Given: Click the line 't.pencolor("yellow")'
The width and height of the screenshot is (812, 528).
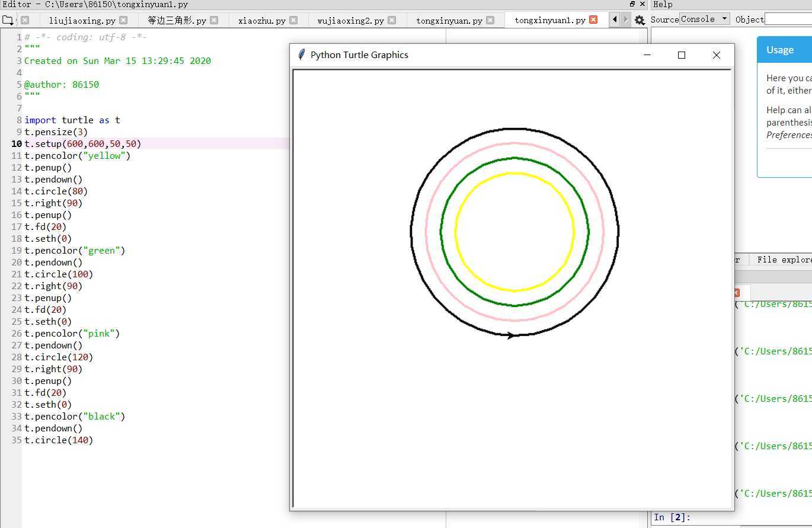Looking at the screenshot, I should (x=78, y=155).
